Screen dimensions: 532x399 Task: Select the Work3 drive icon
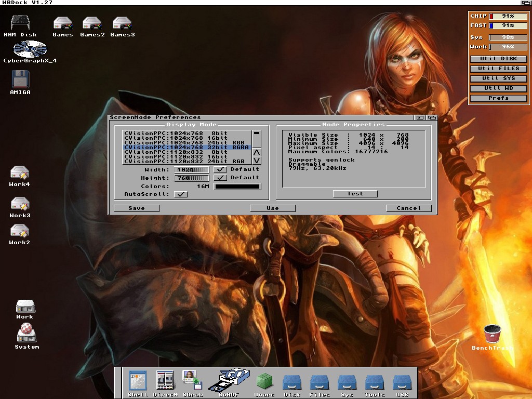[x=20, y=204]
